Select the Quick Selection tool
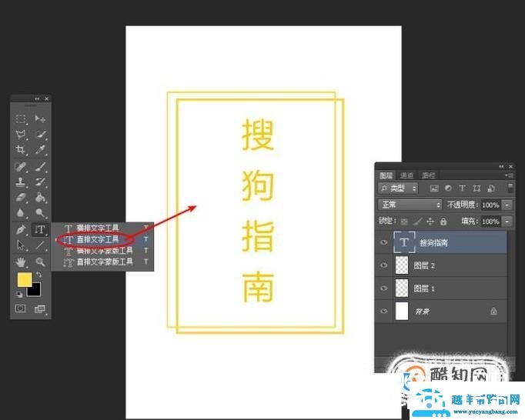 (x=41, y=135)
